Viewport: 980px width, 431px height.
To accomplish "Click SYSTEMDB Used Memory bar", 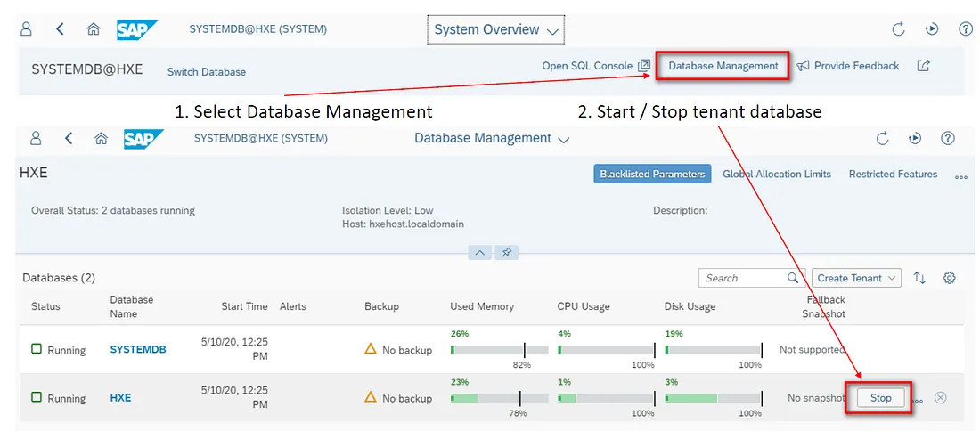I will (x=500, y=350).
